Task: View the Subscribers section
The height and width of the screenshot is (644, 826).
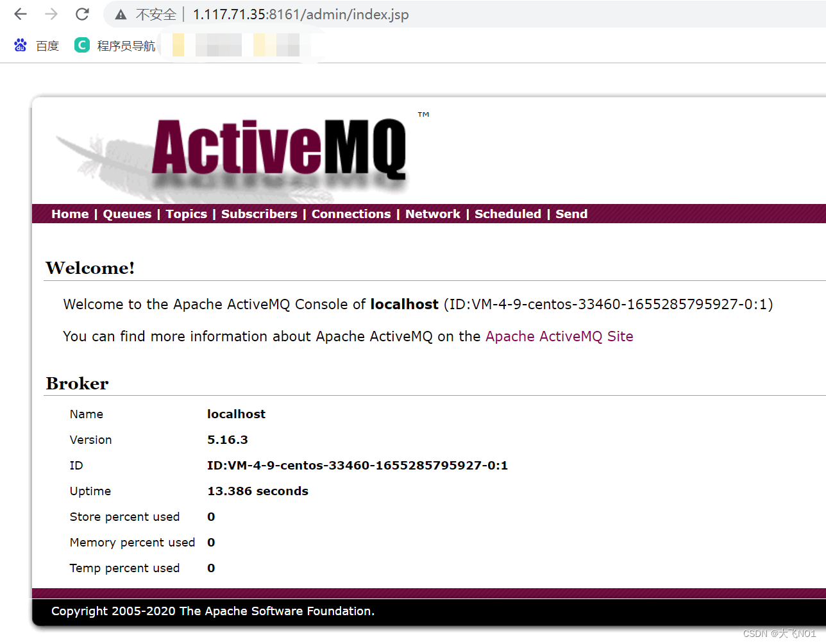Action: click(x=259, y=214)
